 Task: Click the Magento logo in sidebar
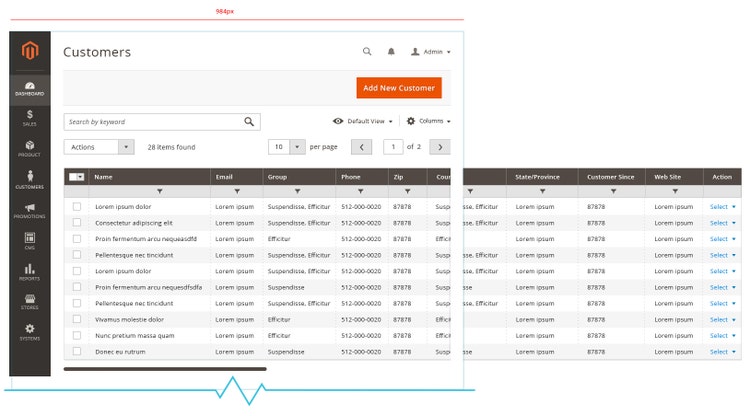pos(30,52)
